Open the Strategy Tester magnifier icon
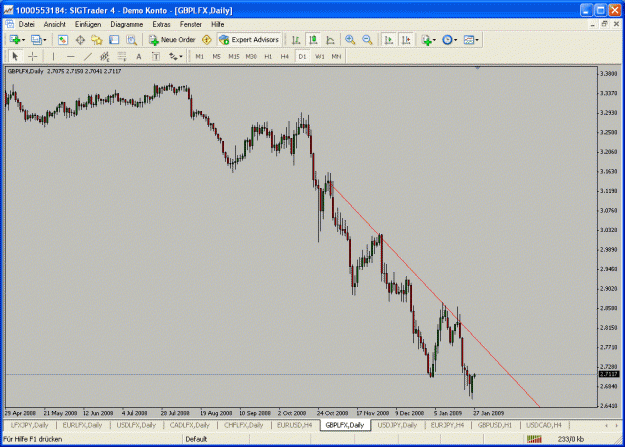The image size is (625, 447). point(131,40)
